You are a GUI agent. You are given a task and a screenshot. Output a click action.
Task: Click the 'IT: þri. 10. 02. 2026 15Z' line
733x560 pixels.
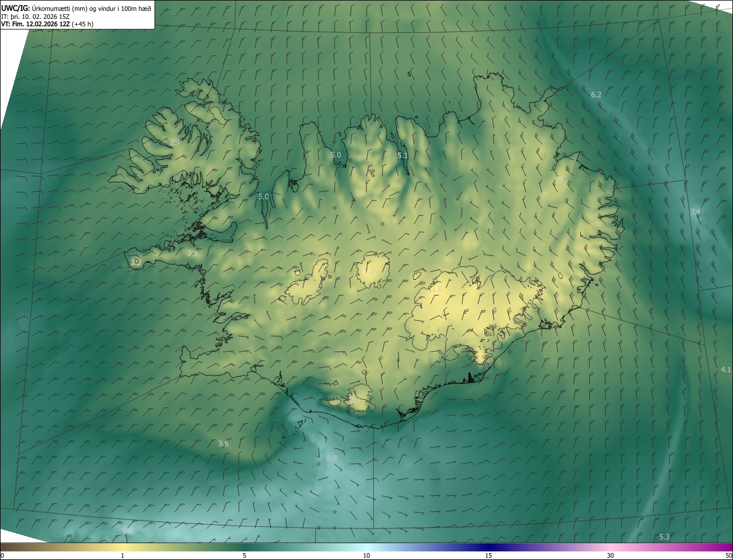click(36, 17)
